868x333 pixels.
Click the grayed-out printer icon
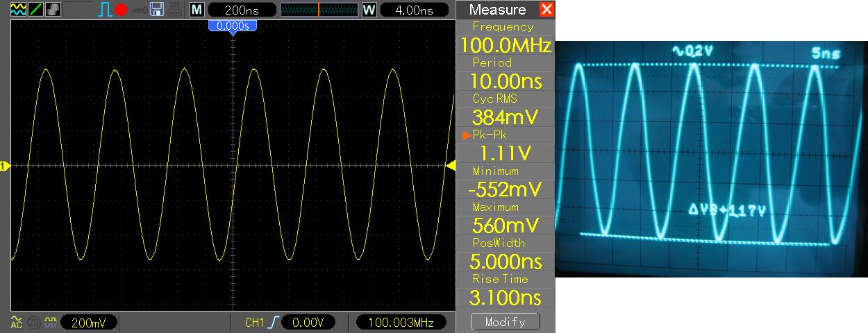(x=175, y=10)
